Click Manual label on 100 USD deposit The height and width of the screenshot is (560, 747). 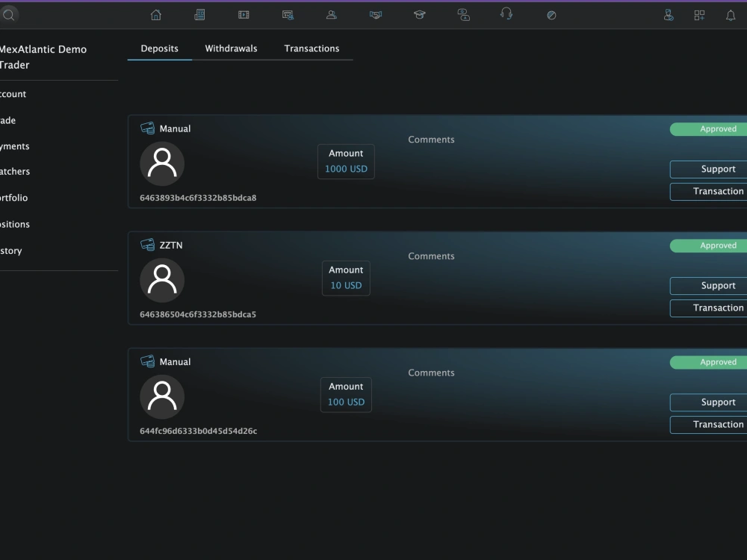175,362
